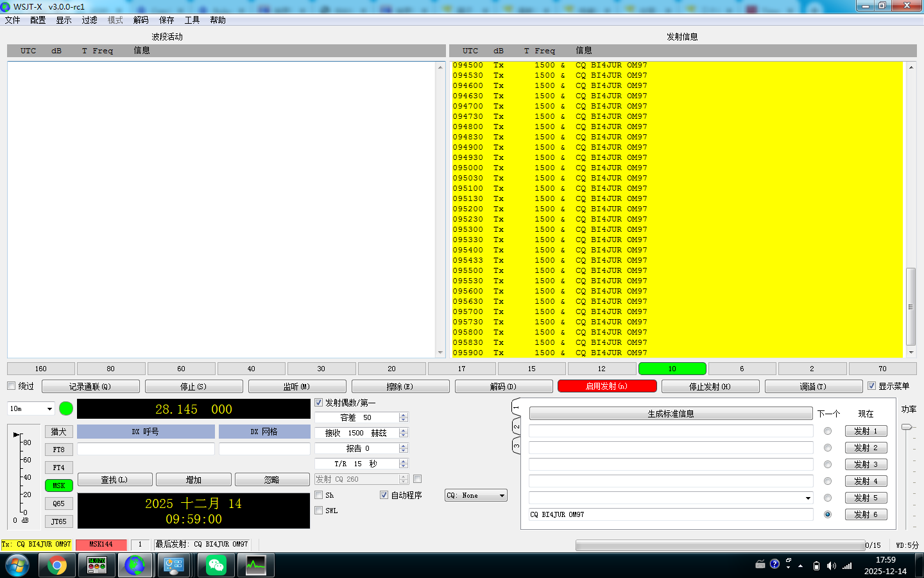
Task: Click the volume speaker tray icon
Action: click(x=832, y=566)
